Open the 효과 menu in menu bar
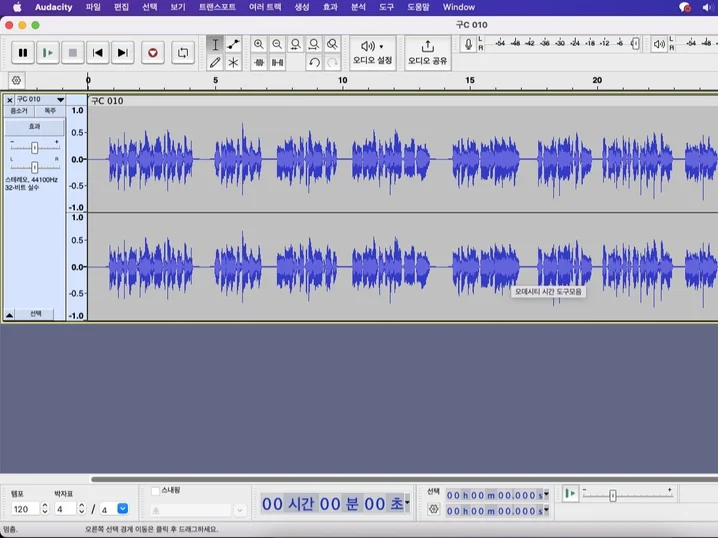The width and height of the screenshot is (718, 538). click(x=329, y=7)
